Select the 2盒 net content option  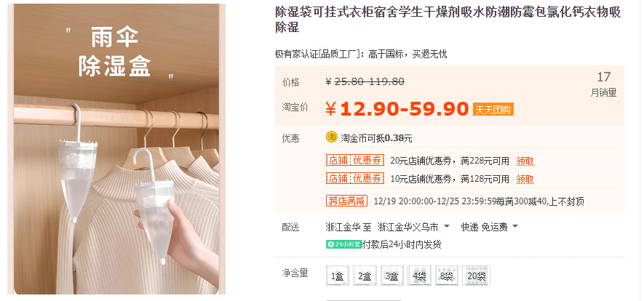coord(365,276)
